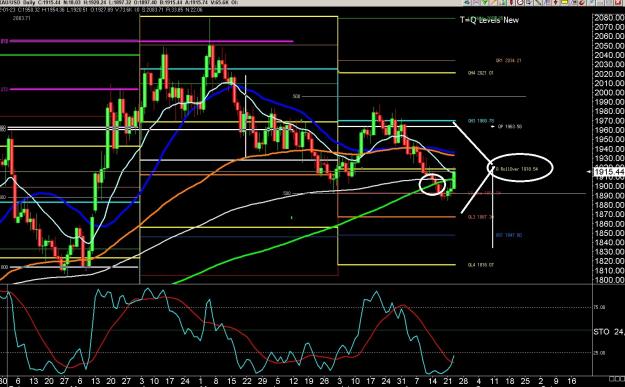625x387 pixels.
Task: Click date label 16 on time axis
Action: pyautogui.click(x=571, y=381)
